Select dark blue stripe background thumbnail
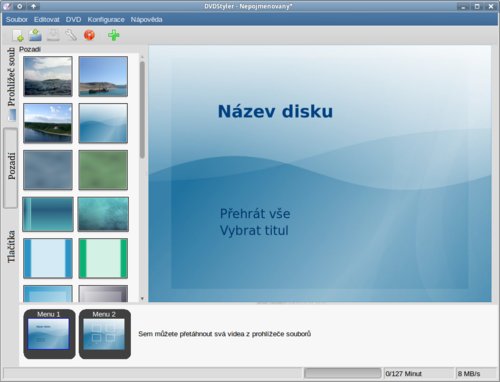The width and height of the screenshot is (500, 382). click(x=48, y=214)
